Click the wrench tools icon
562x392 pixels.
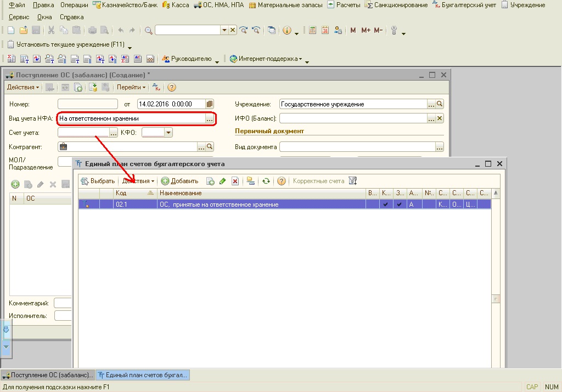tap(394, 31)
